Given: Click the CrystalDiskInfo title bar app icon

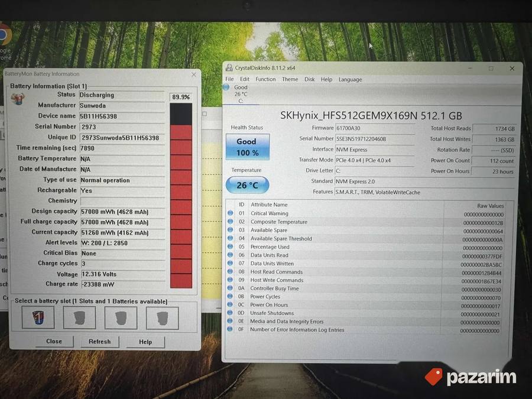Looking at the screenshot, I should pyautogui.click(x=229, y=68).
